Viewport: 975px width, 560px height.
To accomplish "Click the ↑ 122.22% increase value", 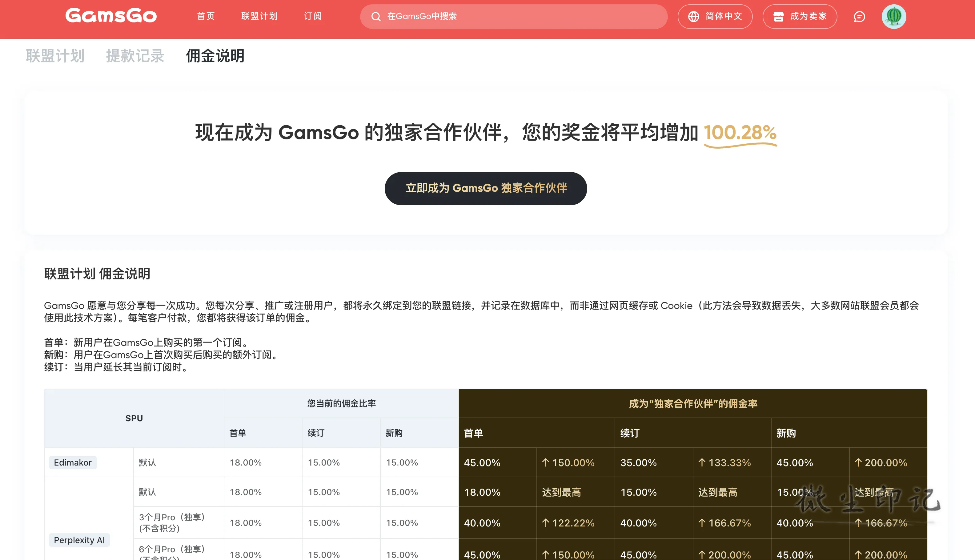I will pyautogui.click(x=568, y=523).
